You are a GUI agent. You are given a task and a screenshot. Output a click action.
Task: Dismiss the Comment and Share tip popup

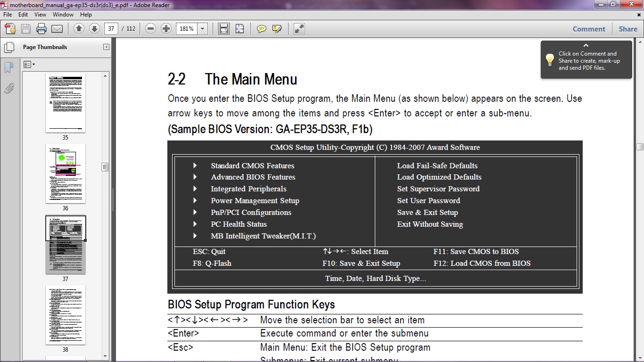click(x=586, y=46)
